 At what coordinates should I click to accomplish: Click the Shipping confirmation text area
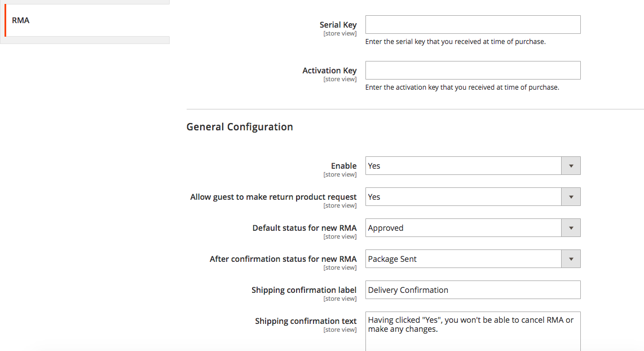click(x=473, y=331)
